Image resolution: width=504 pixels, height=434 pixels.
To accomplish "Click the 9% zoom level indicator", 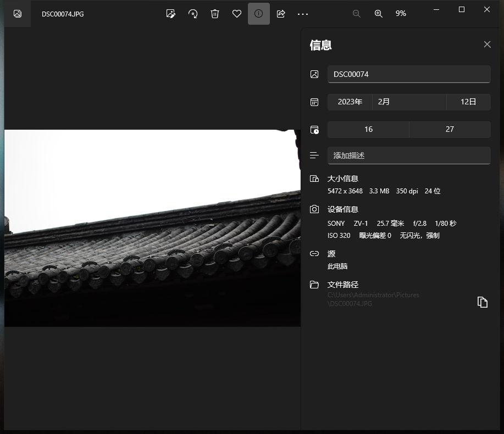I will (x=401, y=14).
